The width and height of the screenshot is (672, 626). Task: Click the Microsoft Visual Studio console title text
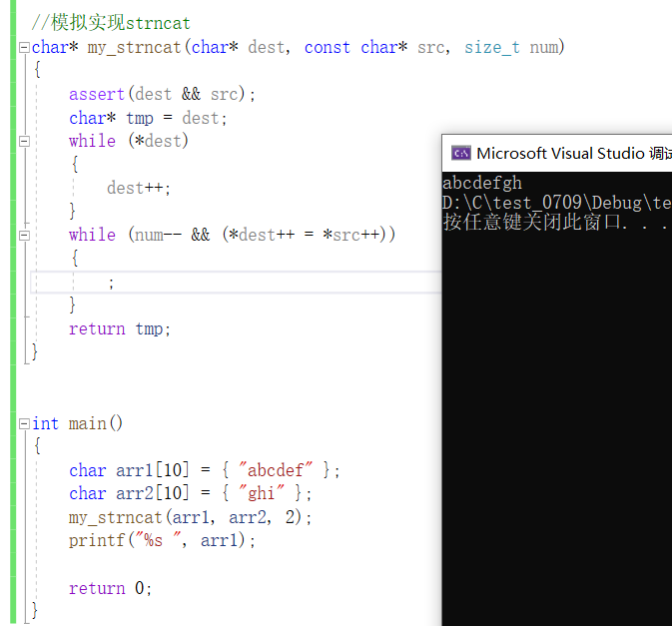(x=574, y=153)
